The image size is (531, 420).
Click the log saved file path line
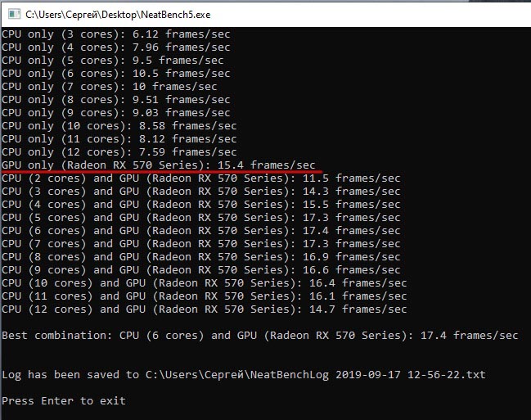[x=244, y=375]
